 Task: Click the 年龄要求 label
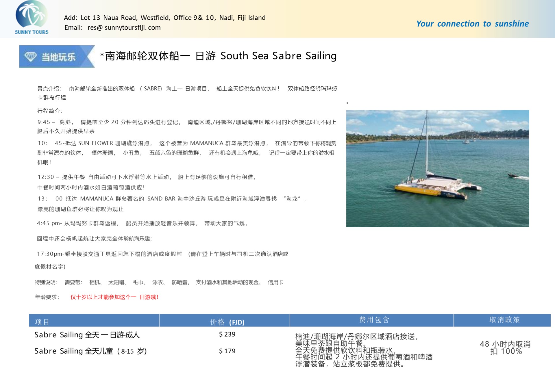(47, 297)
